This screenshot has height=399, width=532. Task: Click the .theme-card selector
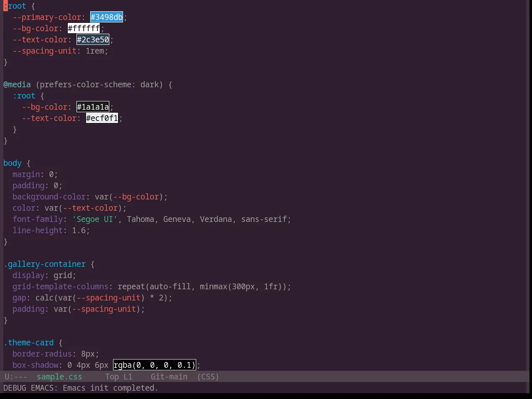[x=29, y=342]
